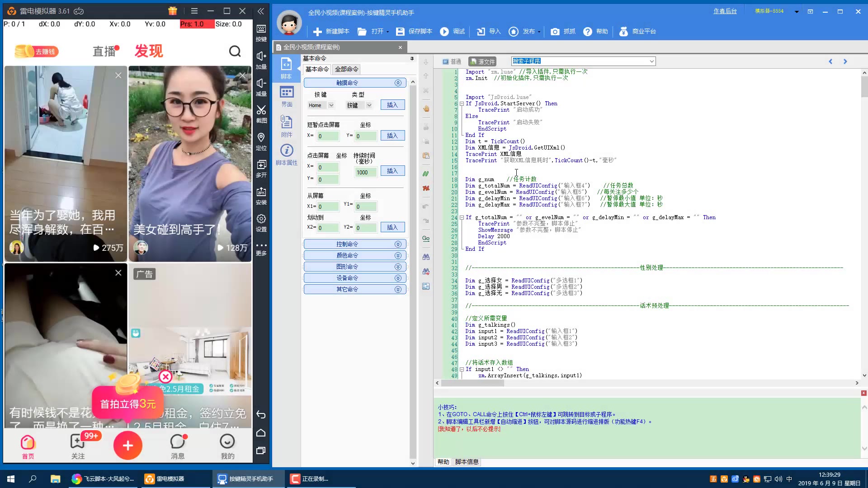The width and height of the screenshot is (868, 488).
Task: Open the 搜索子程序 combo box dropdown
Action: point(651,61)
